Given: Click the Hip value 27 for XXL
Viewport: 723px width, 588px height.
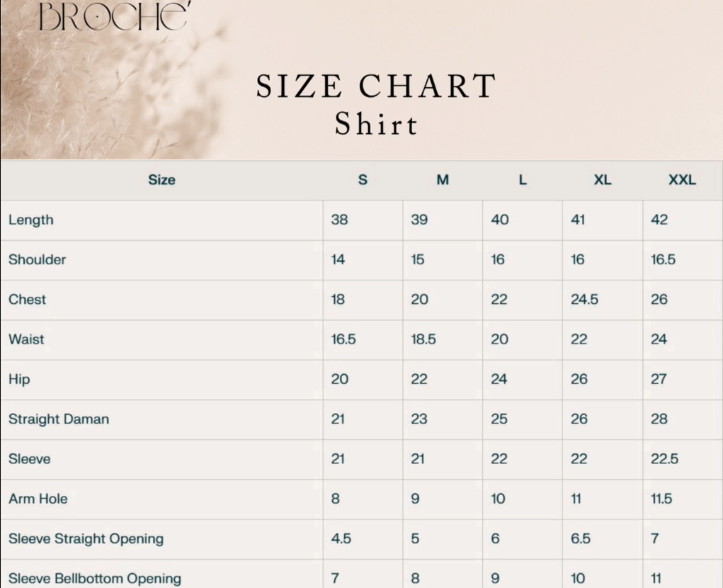Looking at the screenshot, I should [659, 379].
